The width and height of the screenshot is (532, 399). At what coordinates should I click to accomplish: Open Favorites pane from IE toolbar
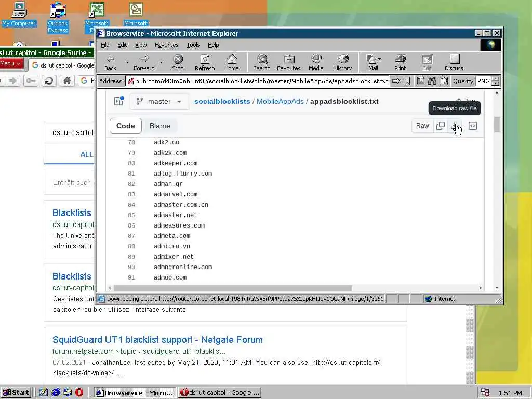coord(288,63)
